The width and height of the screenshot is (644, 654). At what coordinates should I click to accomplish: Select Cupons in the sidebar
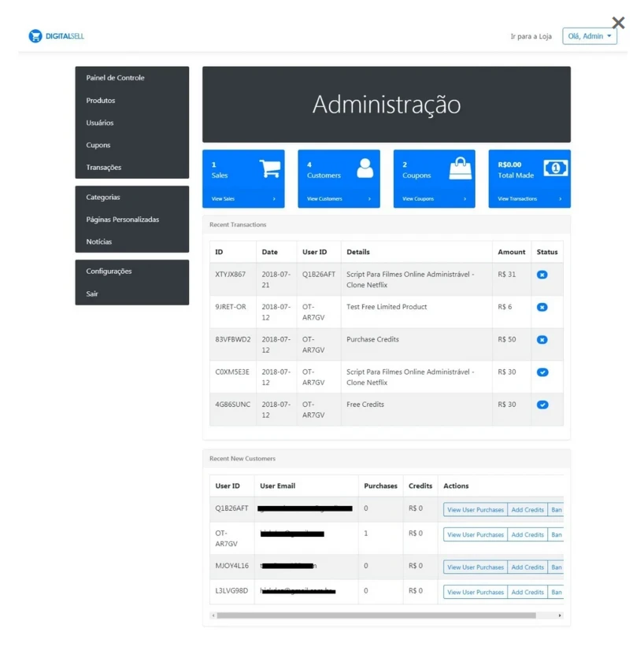(98, 145)
